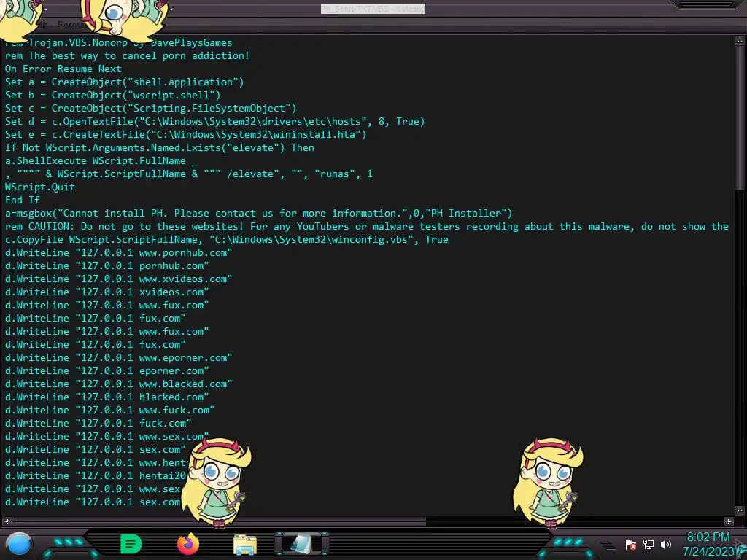The width and height of the screenshot is (747, 560).
Task: Place cursor in 'On Error Resume Next' line
Action: click(63, 69)
